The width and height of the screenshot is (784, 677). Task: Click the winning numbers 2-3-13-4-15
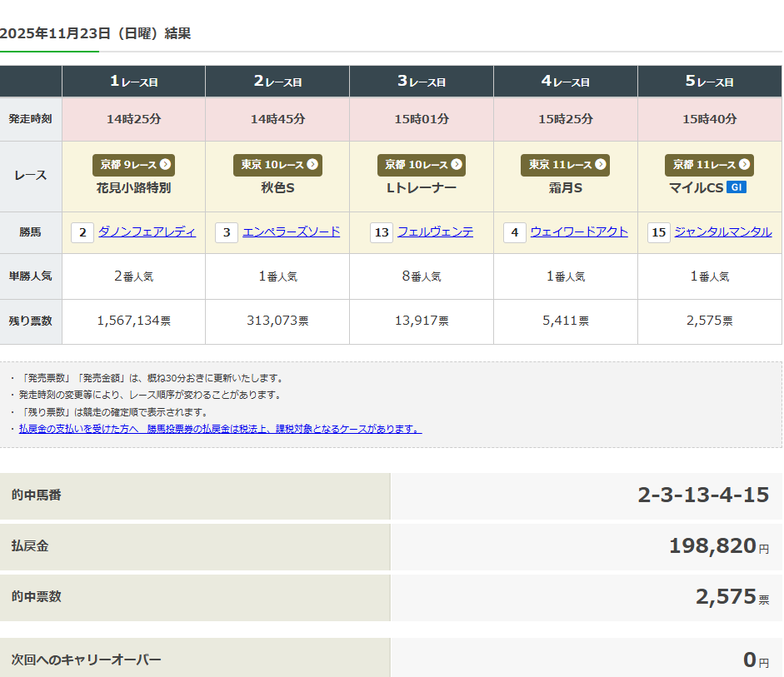[702, 495]
